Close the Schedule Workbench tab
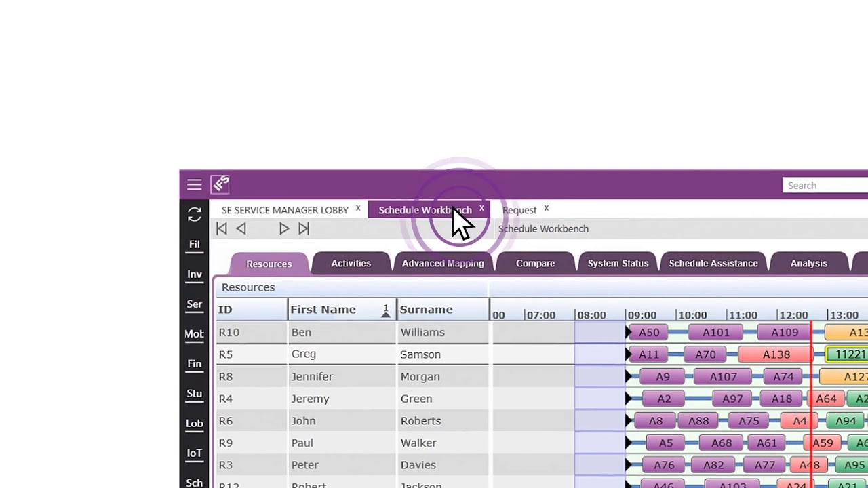Viewport: 868px width, 488px height. coord(481,209)
